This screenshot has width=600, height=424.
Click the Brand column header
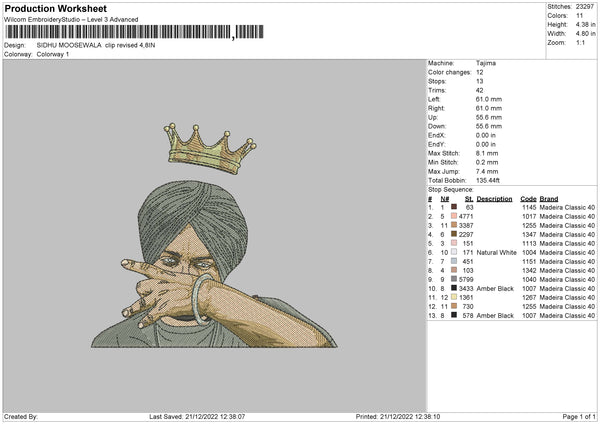coord(549,199)
